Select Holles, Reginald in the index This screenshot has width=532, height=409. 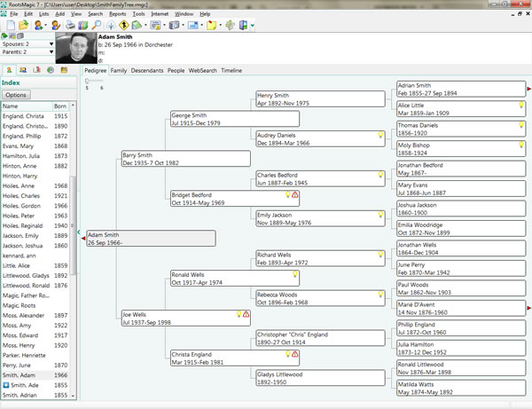35,225
